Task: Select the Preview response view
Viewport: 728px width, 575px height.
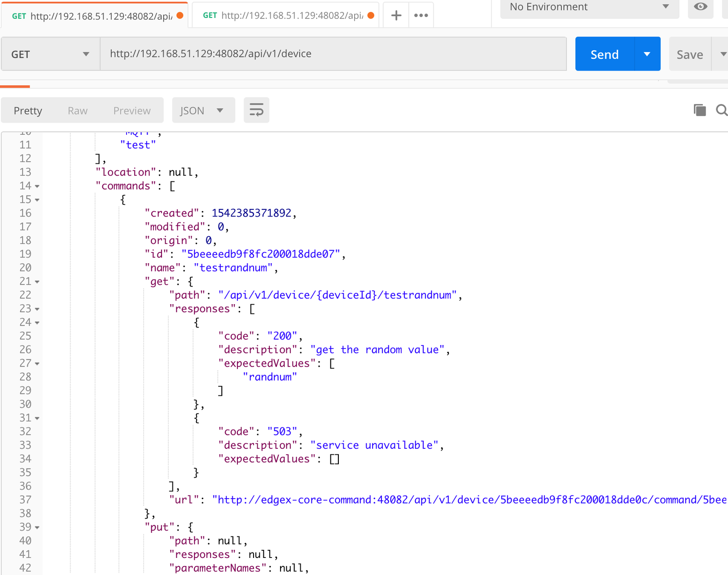Action: (x=132, y=111)
